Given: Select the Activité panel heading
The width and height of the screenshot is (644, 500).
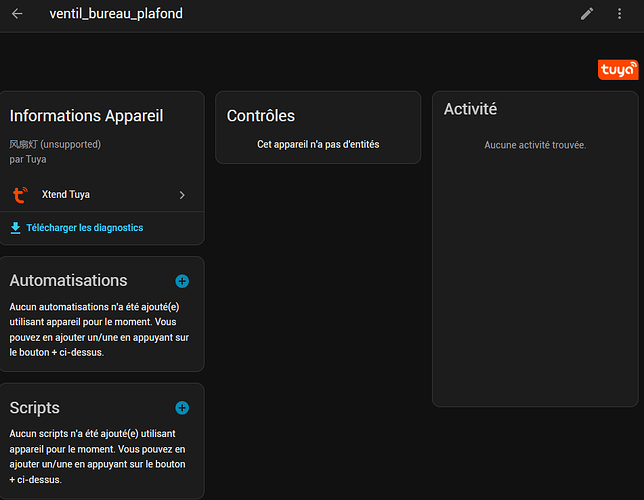Looking at the screenshot, I should pos(470,109).
